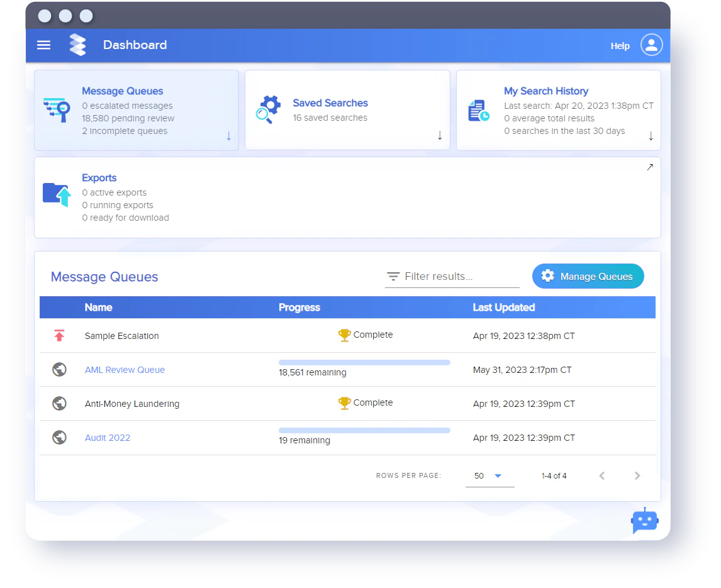
Task: Click the app logo in header
Action: [x=78, y=45]
